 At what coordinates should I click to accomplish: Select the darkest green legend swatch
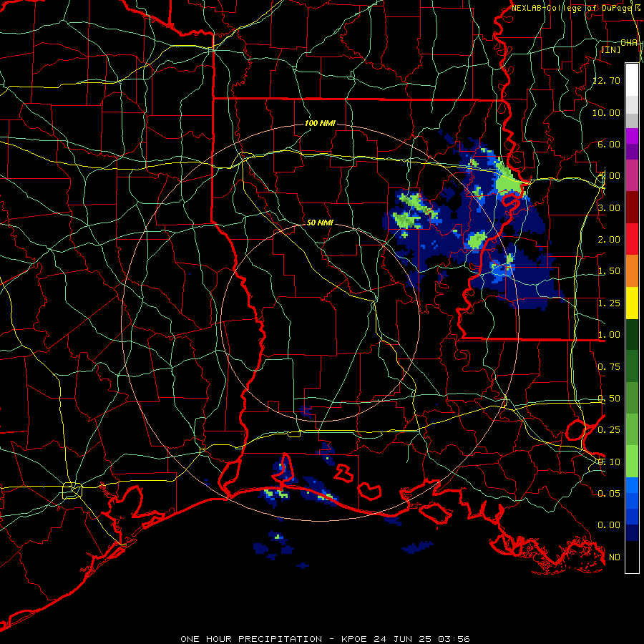[632, 335]
